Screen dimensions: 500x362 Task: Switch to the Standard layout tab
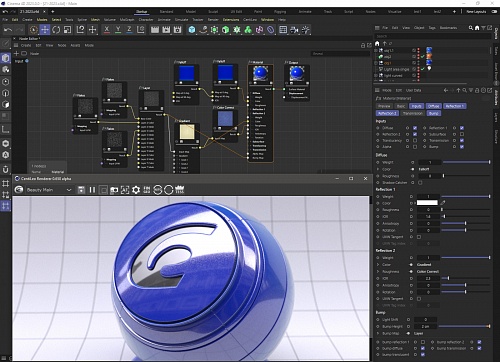click(166, 12)
